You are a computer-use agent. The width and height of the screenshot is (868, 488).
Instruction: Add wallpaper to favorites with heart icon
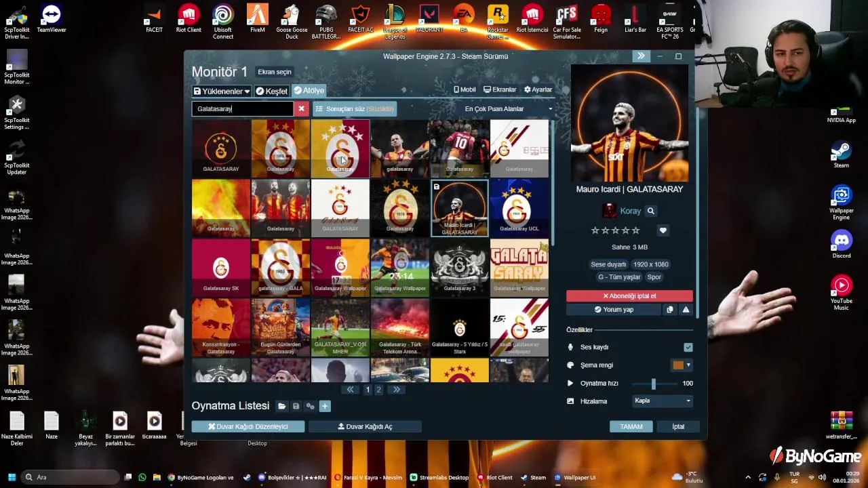[663, 230]
